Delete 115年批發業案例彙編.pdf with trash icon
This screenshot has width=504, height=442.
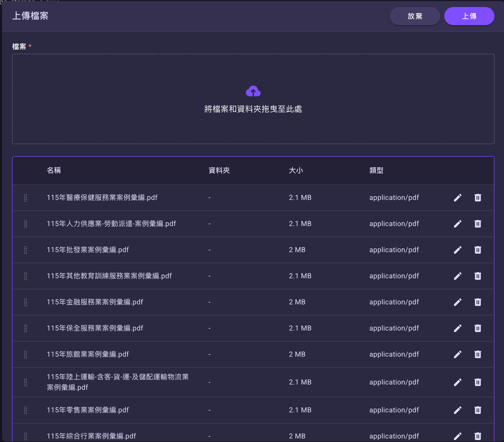tap(478, 250)
